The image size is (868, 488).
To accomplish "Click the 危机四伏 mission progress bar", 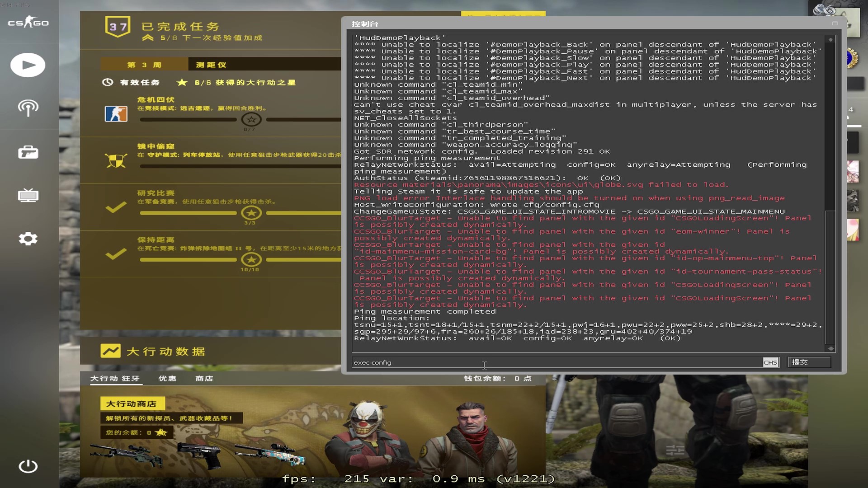I will click(x=188, y=120).
